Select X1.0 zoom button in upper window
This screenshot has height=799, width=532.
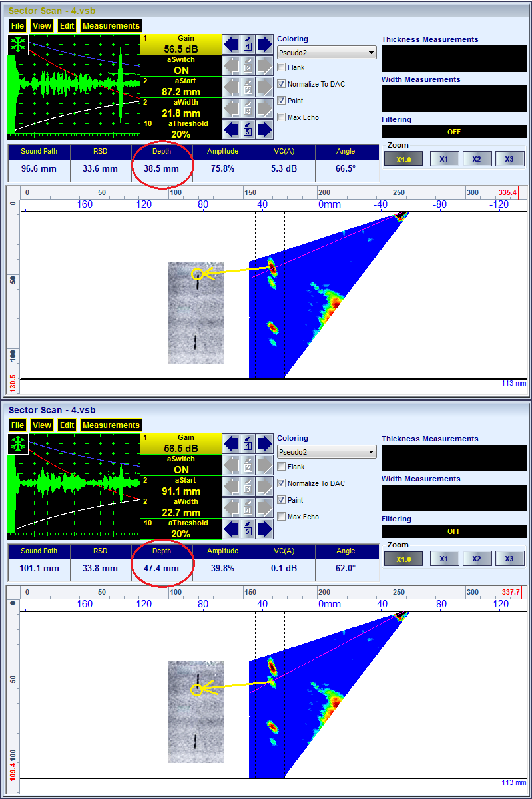403,159
